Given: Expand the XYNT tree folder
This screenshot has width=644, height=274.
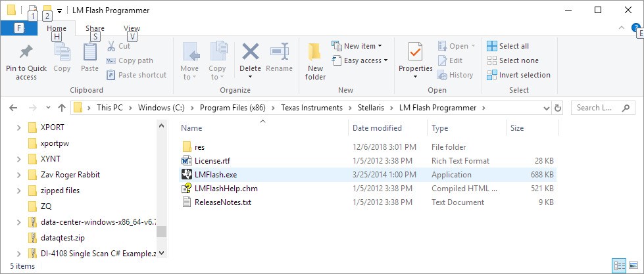Looking at the screenshot, I should [18, 159].
